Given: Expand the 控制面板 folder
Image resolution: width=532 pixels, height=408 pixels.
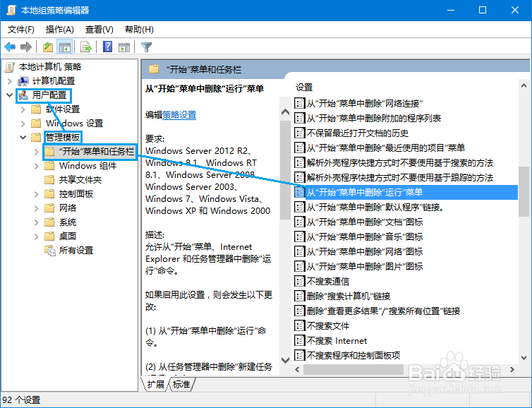Looking at the screenshot, I should 37,194.
